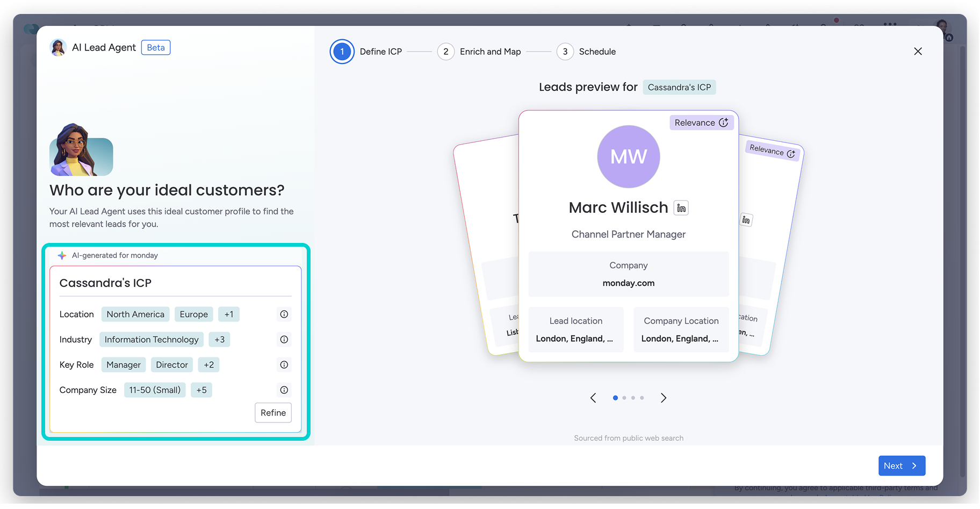The height and width of the screenshot is (509, 980).
Task: Select the Manager key role chip
Action: point(124,365)
